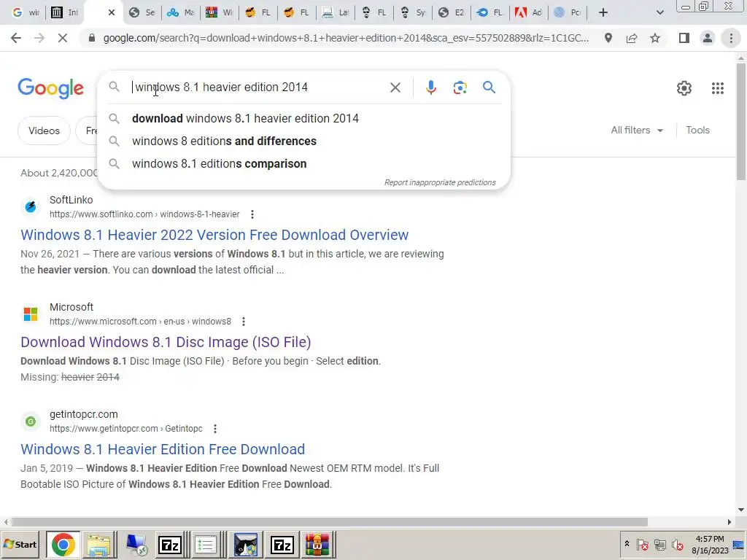Start a voice search with the microphone
Image resolution: width=747 pixels, height=560 pixels.
tap(430, 87)
